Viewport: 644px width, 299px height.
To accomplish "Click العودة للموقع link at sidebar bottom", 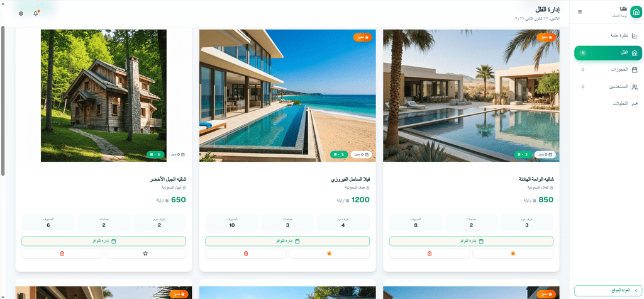I will tap(608, 291).
